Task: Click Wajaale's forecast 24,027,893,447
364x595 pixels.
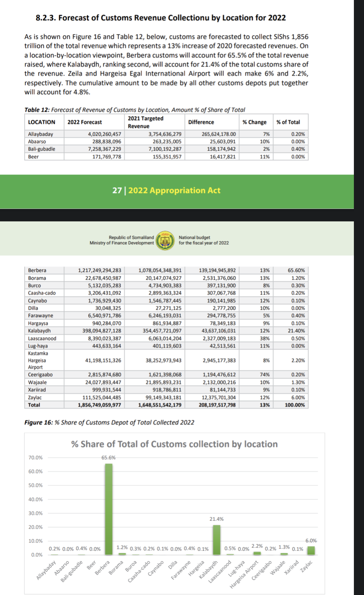Action: pyautogui.click(x=103, y=382)
